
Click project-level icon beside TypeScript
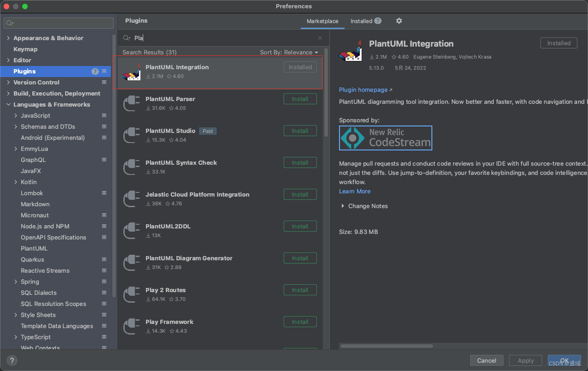pos(104,337)
